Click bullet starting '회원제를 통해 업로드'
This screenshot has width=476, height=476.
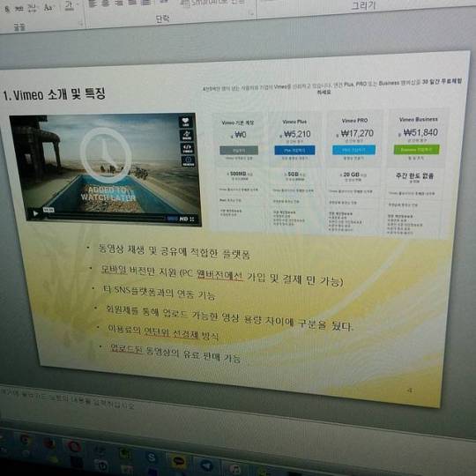(x=229, y=318)
